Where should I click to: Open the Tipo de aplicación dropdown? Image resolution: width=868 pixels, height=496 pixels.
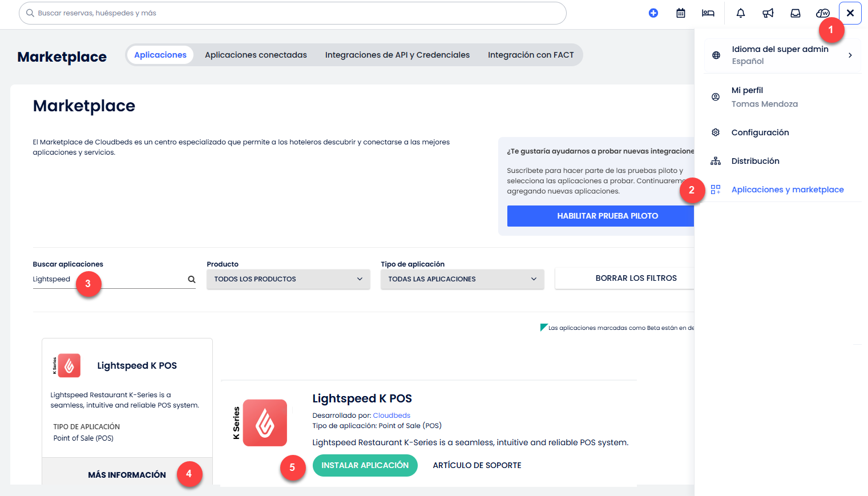[462, 279]
